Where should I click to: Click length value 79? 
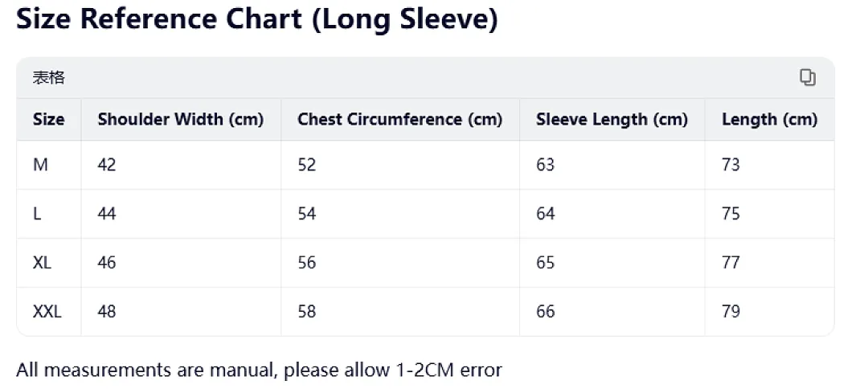pyautogui.click(x=731, y=312)
